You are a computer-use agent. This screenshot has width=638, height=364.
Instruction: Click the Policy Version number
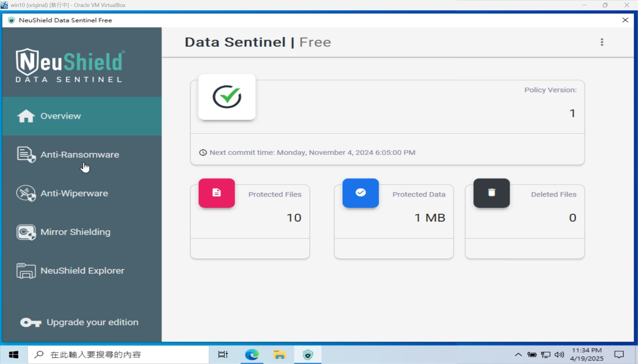(x=572, y=113)
